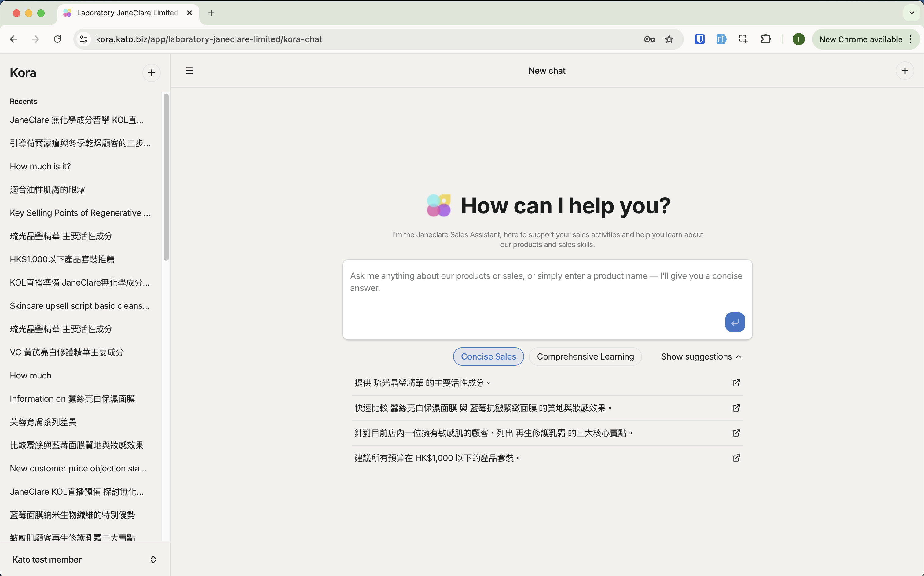Click the chat message input field

tap(547, 299)
